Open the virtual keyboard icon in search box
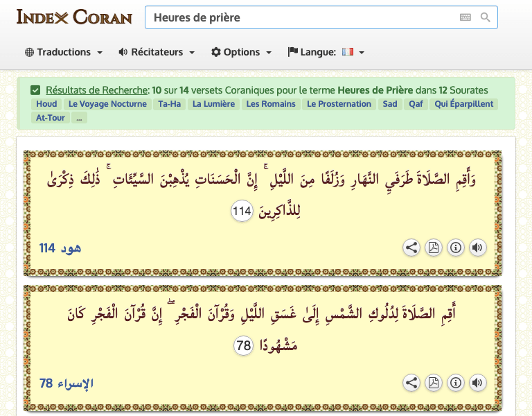 (x=465, y=17)
